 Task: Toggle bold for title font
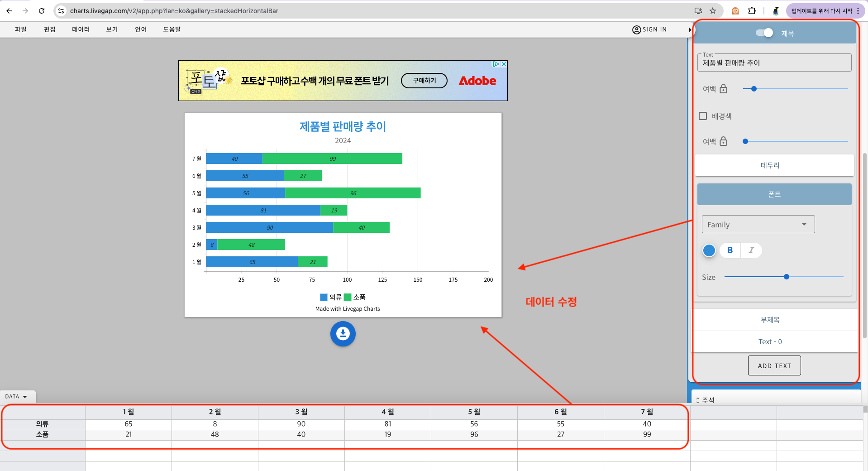click(x=730, y=250)
